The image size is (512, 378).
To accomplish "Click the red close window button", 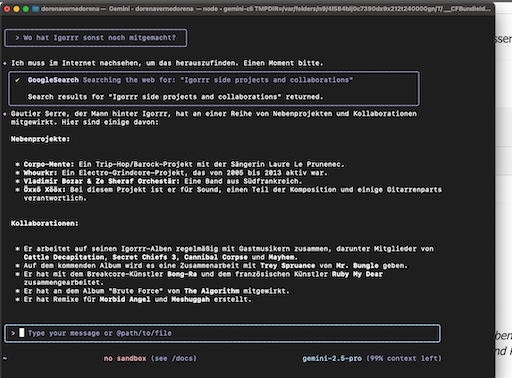I will pyautogui.click(x=7, y=9).
